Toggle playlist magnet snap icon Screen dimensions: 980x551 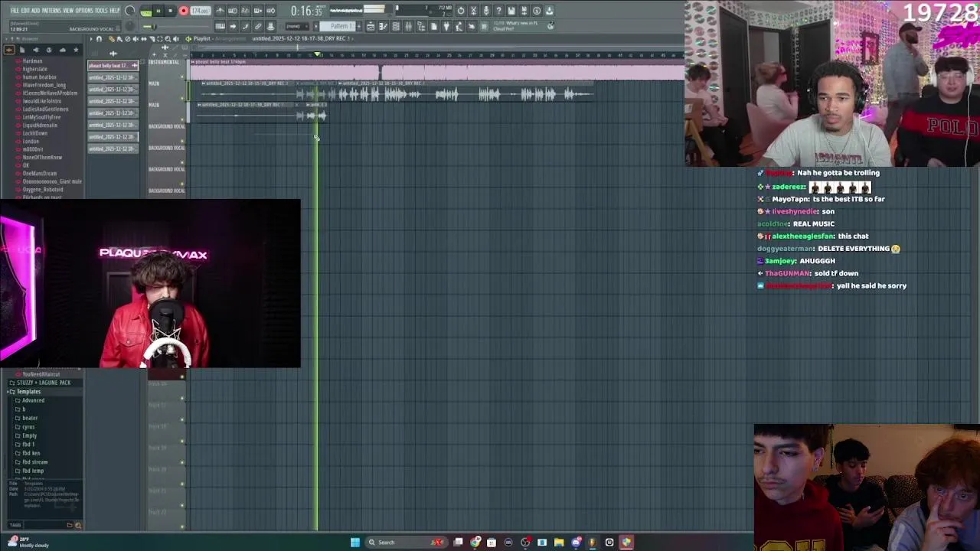point(99,38)
